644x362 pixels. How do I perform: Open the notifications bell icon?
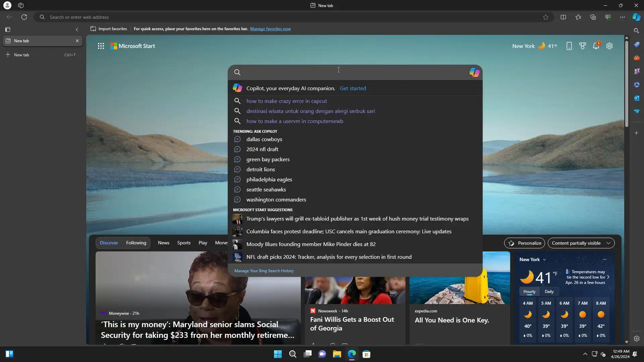[596, 46]
